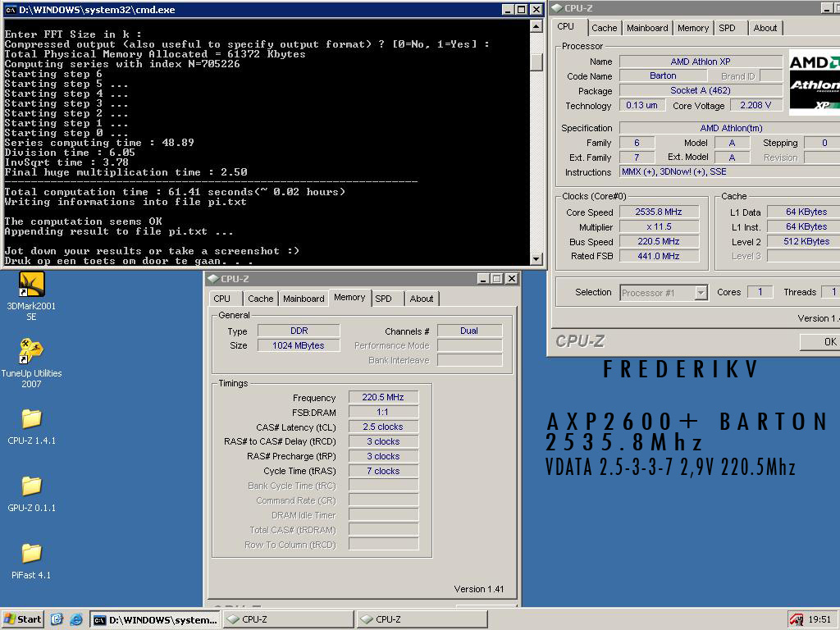
Task: Click the Multiplier value x 11.5
Action: (659, 226)
